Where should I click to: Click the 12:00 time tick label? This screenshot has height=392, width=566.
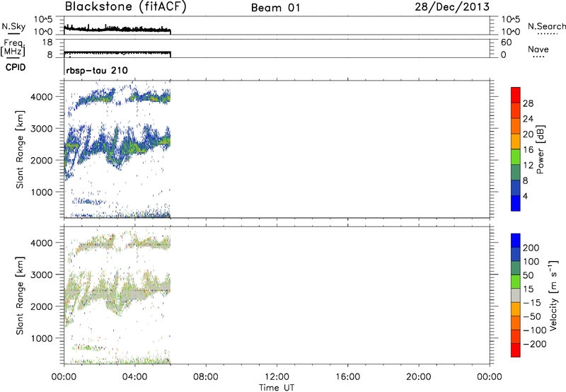coord(277,377)
